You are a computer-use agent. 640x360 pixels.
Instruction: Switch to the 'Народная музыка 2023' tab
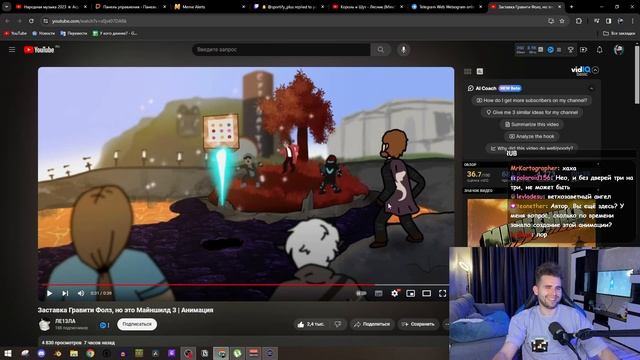[51, 7]
